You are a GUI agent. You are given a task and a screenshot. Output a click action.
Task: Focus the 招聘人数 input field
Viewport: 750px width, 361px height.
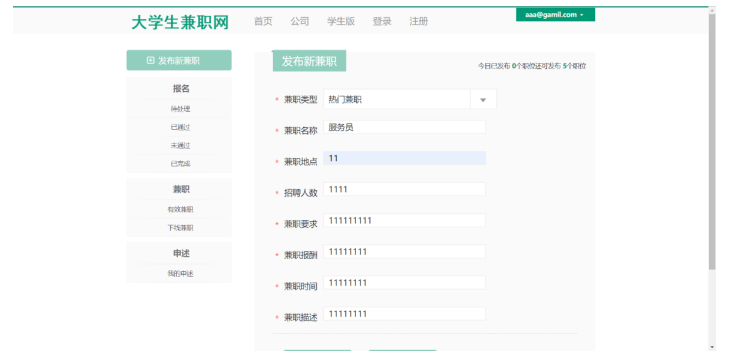tap(405, 189)
